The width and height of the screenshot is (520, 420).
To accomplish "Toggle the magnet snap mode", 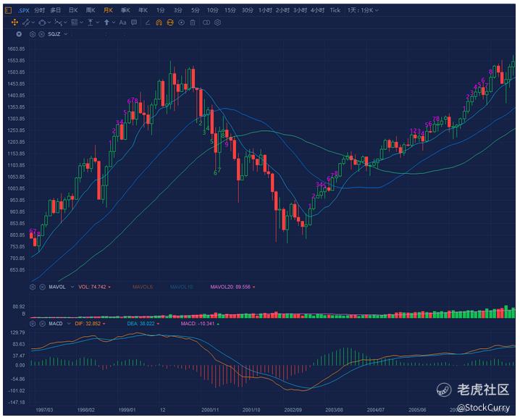I will (x=159, y=22).
